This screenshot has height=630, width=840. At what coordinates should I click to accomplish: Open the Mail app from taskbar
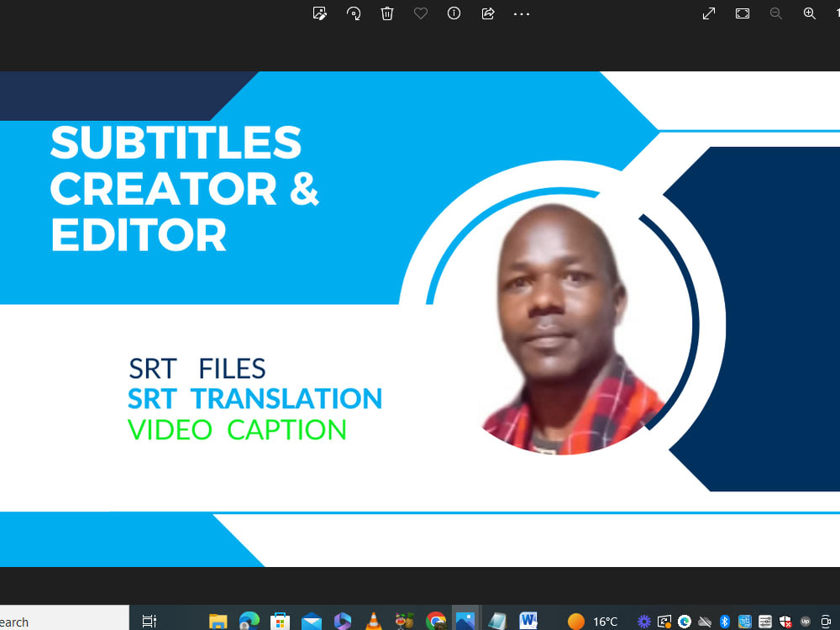pyautogui.click(x=312, y=622)
